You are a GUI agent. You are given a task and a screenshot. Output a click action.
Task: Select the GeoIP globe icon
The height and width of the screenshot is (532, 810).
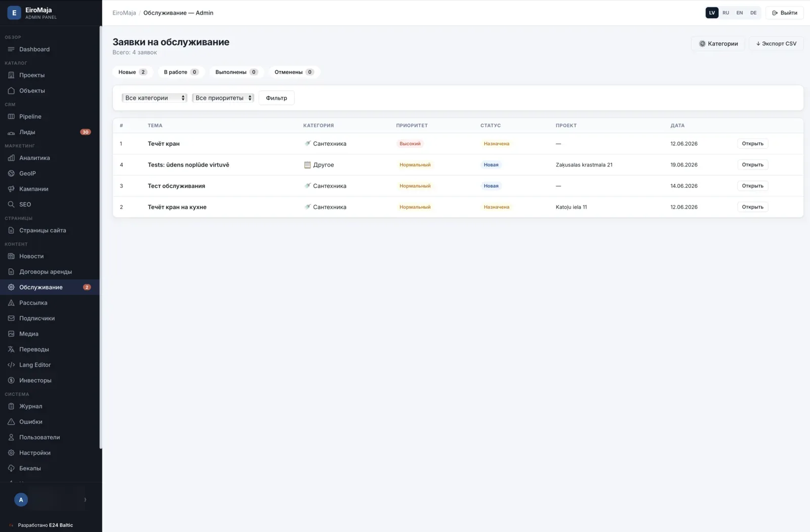coord(11,173)
